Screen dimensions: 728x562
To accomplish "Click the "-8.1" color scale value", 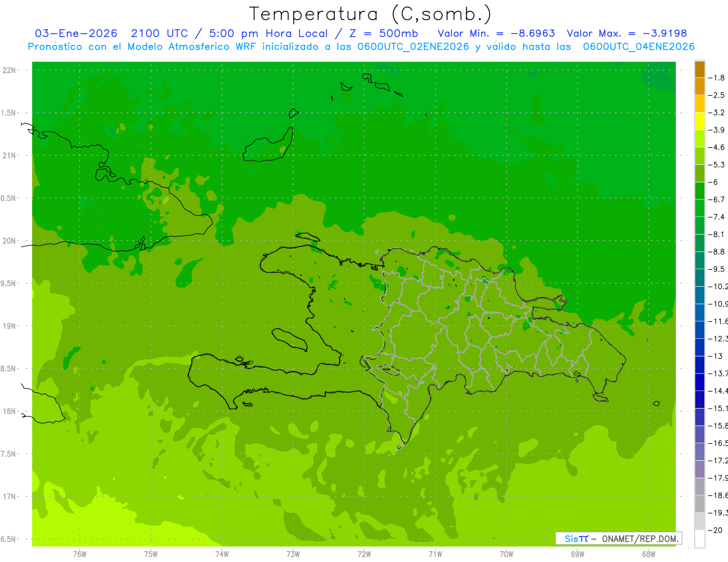I will point(716,234).
